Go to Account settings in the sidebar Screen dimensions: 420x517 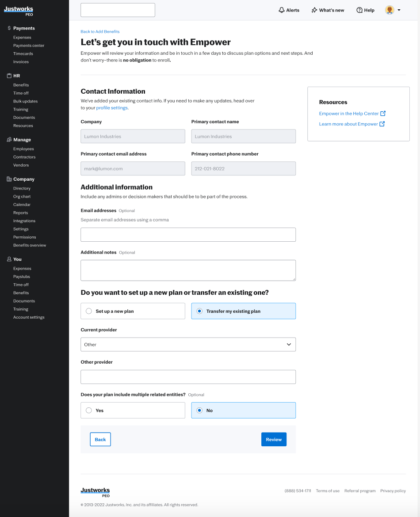click(x=29, y=317)
